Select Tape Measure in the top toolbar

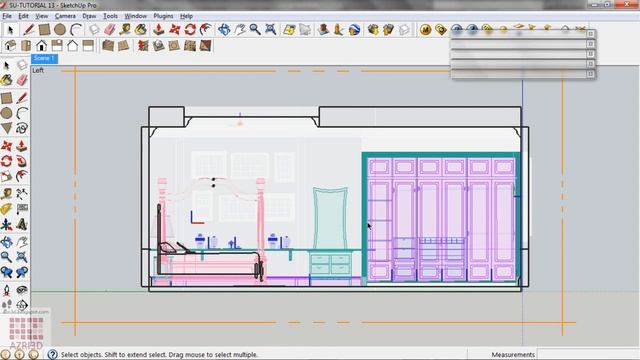click(x=125, y=30)
